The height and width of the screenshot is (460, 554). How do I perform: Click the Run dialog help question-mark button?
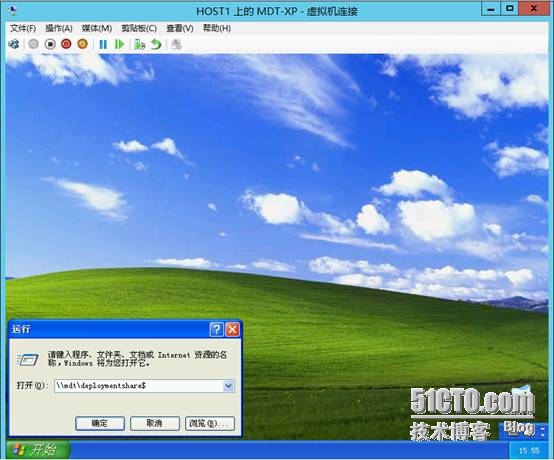tap(216, 330)
